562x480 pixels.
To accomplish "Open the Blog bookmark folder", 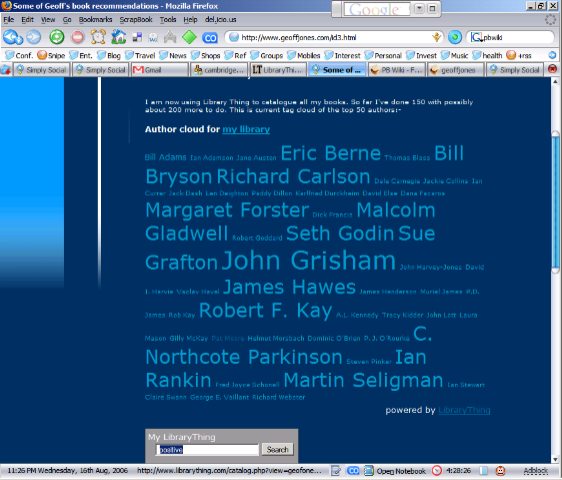I will click(109, 55).
